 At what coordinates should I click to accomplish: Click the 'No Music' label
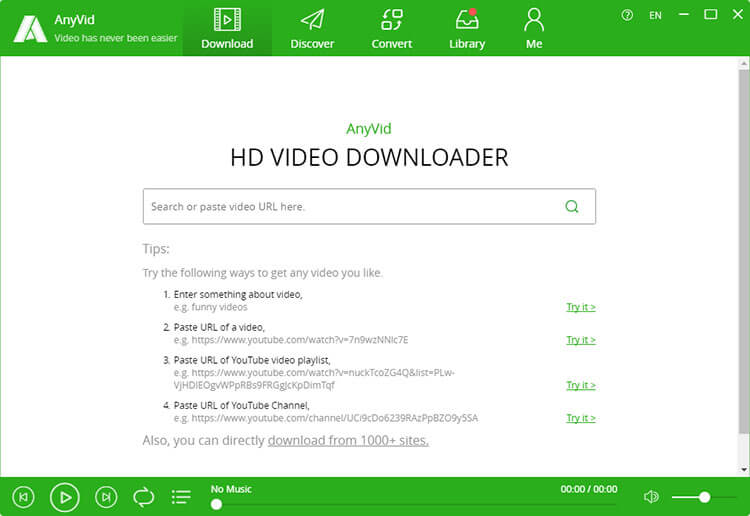[231, 489]
